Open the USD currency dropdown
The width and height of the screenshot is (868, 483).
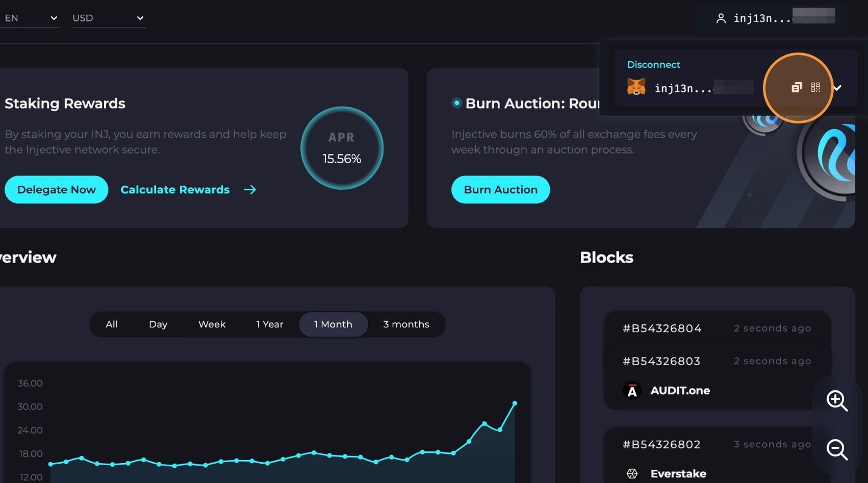click(x=109, y=18)
